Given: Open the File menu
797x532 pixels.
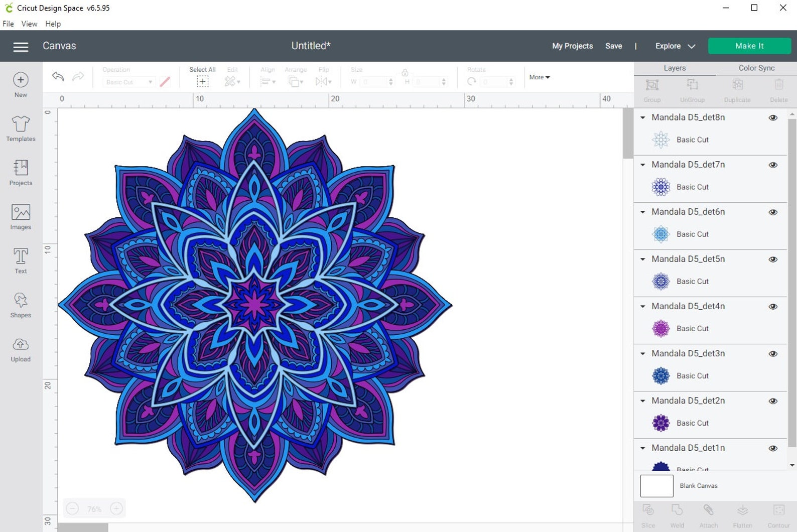Looking at the screenshot, I should point(8,24).
